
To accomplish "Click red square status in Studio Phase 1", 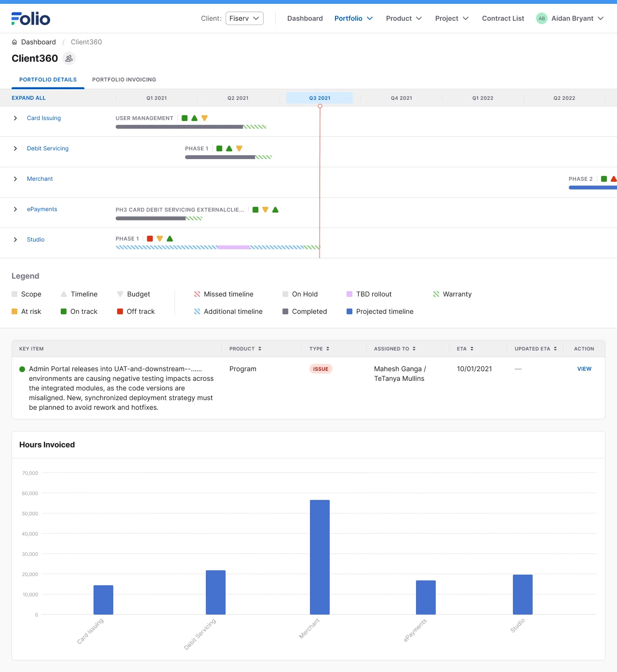I will [150, 239].
